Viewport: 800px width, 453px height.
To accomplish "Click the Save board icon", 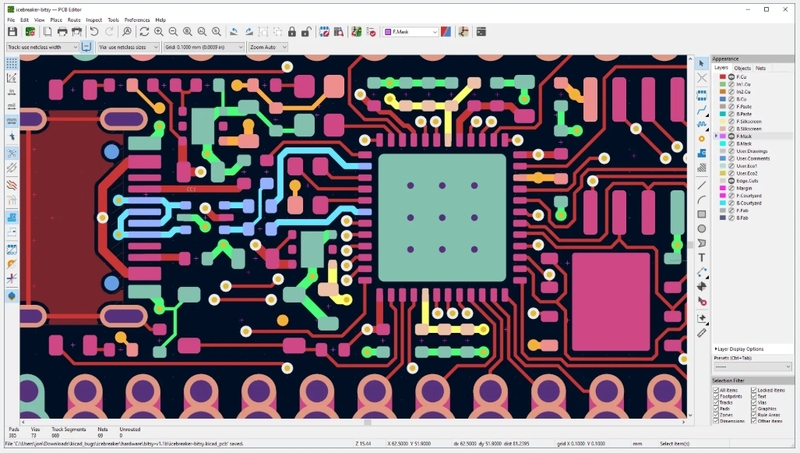I will (x=12, y=32).
